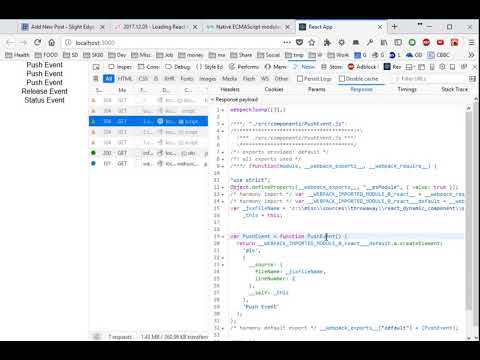Open the Style Editor devtools panel
This screenshot has height=360, width=480.
point(209,67)
